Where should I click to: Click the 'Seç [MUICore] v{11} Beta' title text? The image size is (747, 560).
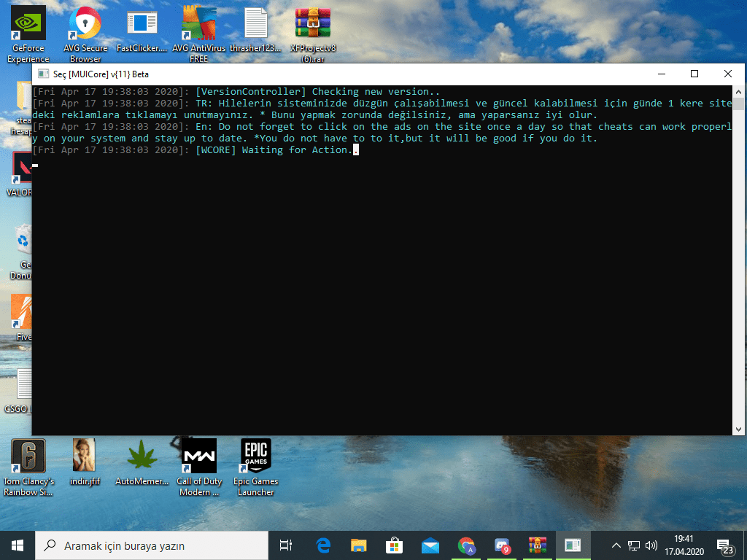click(101, 74)
